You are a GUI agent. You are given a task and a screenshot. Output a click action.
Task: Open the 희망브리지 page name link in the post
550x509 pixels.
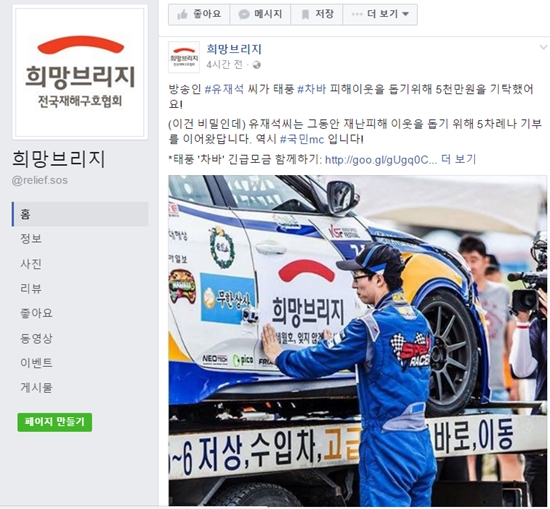tap(234, 49)
